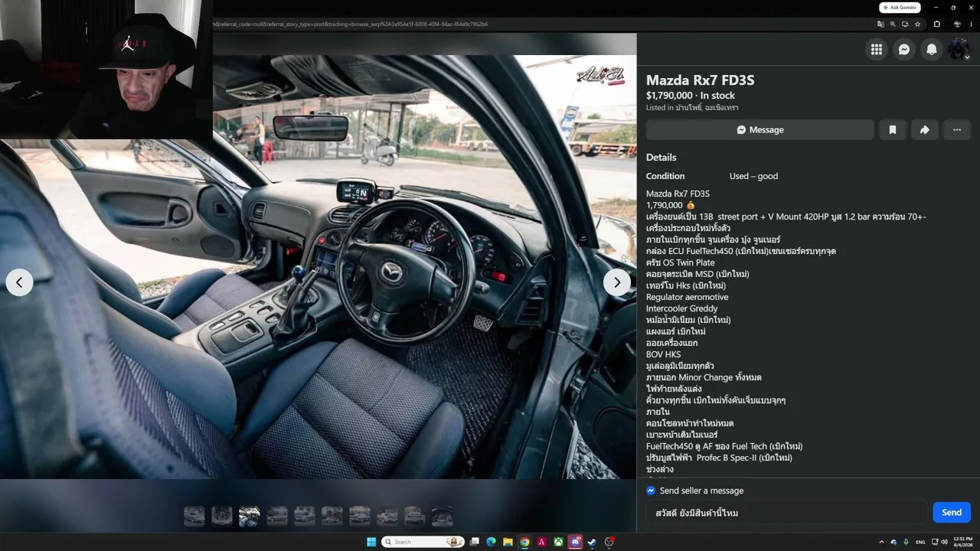Image resolution: width=980 pixels, height=551 pixels.
Task: Click the install app icon in address bar
Action: (905, 24)
